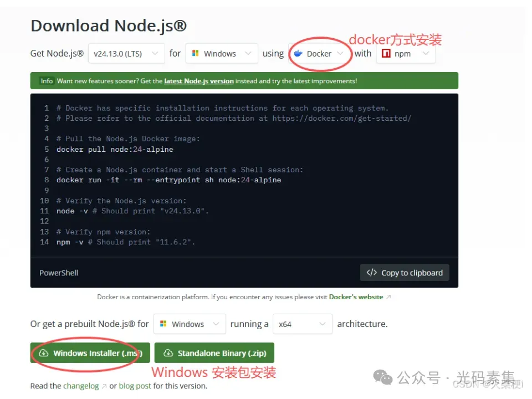Copy the code to clipboard
This screenshot has width=532, height=399.
pos(405,273)
